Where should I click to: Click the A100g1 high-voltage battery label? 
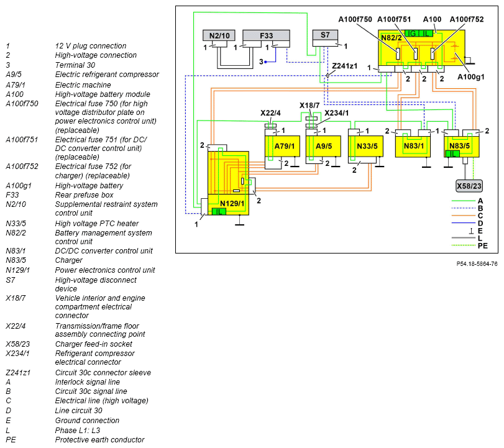pyautogui.click(x=470, y=77)
